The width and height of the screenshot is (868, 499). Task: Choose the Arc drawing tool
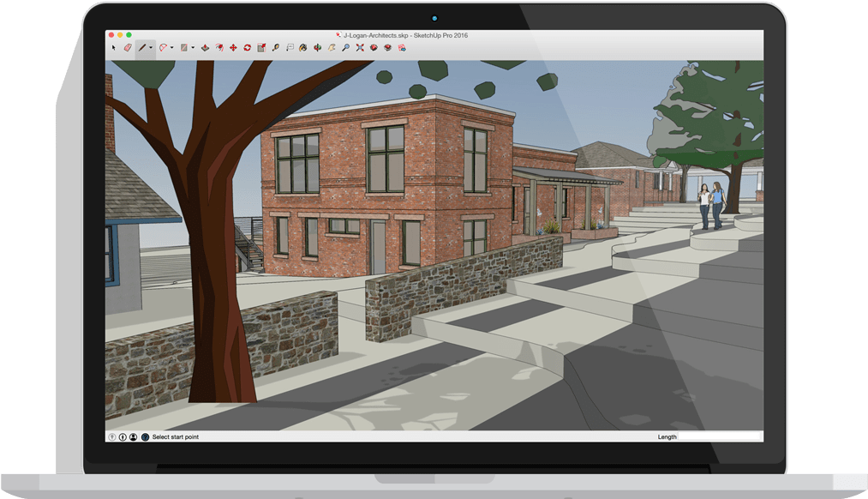(162, 49)
